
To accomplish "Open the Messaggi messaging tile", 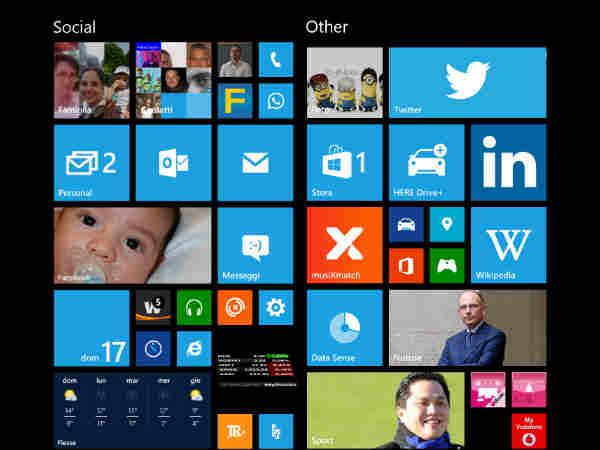I will [x=255, y=245].
